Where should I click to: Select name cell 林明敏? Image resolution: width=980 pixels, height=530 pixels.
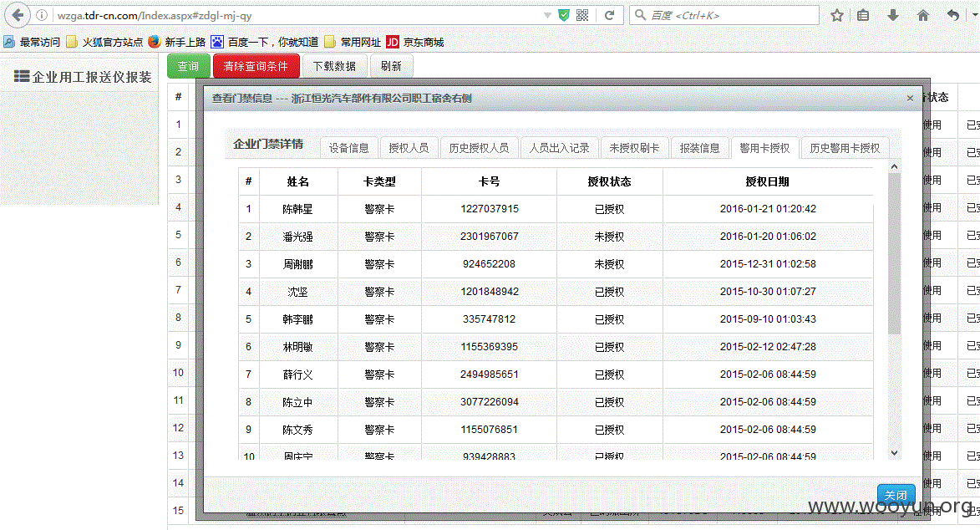(298, 347)
